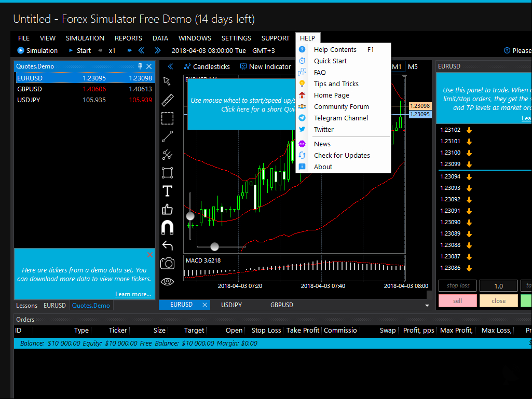Click the Simulation mode button
This screenshot has width=532, height=399.
click(x=38, y=50)
